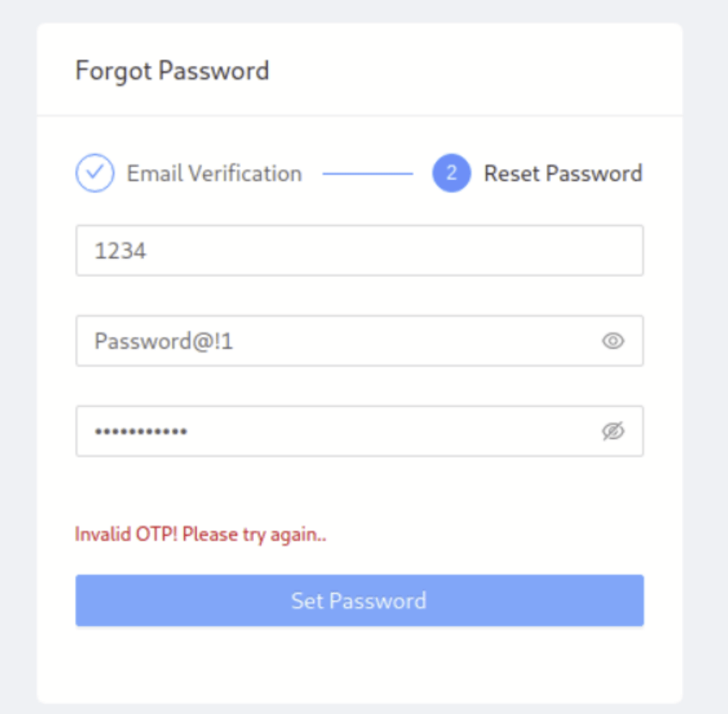Click the crossed-eye icon on confirm password
Image resolution: width=728 pixels, height=714 pixels.
pyautogui.click(x=612, y=431)
